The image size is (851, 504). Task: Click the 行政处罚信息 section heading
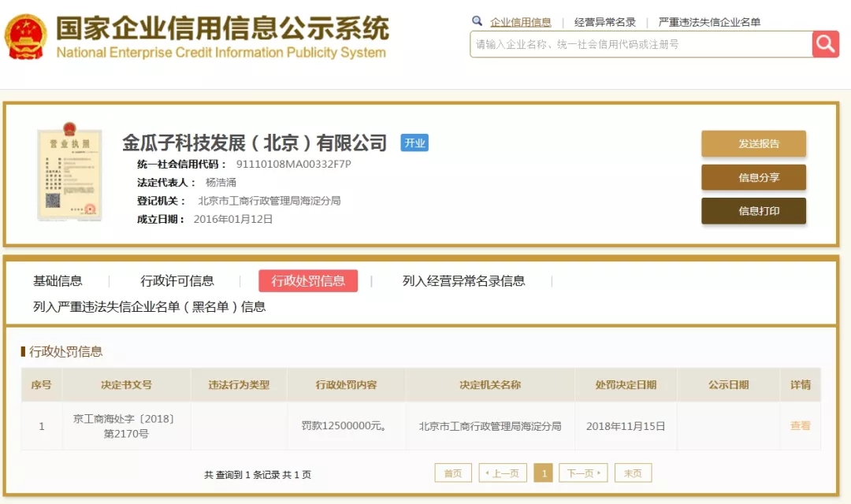pyautogui.click(x=65, y=351)
